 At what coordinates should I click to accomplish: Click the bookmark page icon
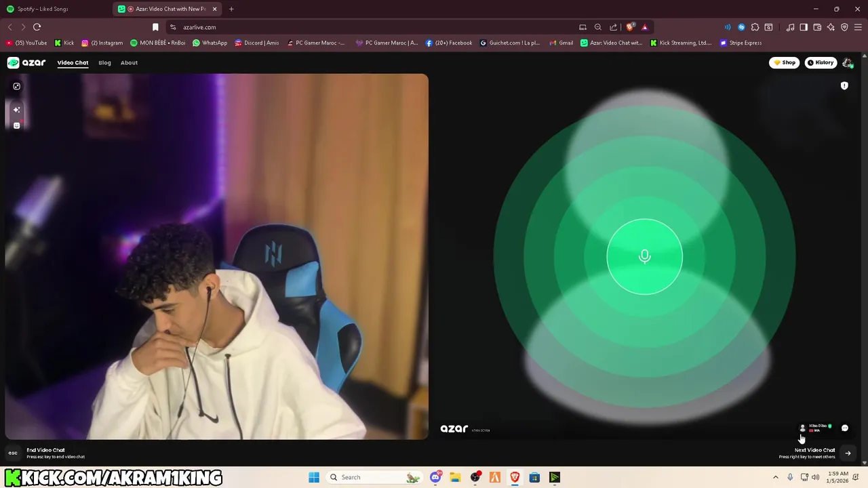[155, 27]
